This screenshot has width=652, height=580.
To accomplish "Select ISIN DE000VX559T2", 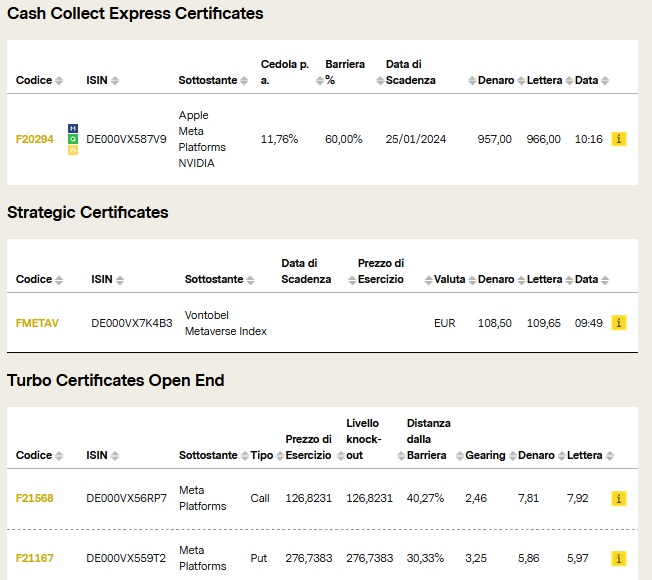I will 126,558.
